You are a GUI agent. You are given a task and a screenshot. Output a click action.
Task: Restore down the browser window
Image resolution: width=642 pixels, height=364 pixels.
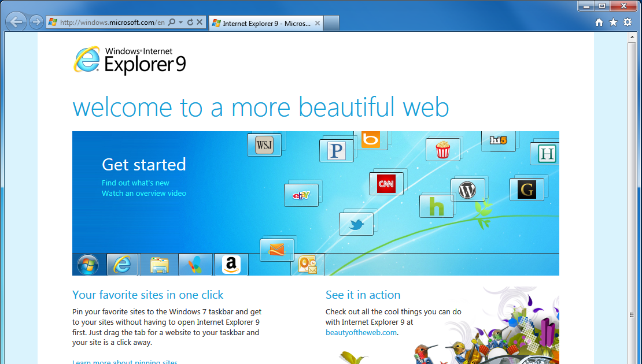(x=602, y=6)
